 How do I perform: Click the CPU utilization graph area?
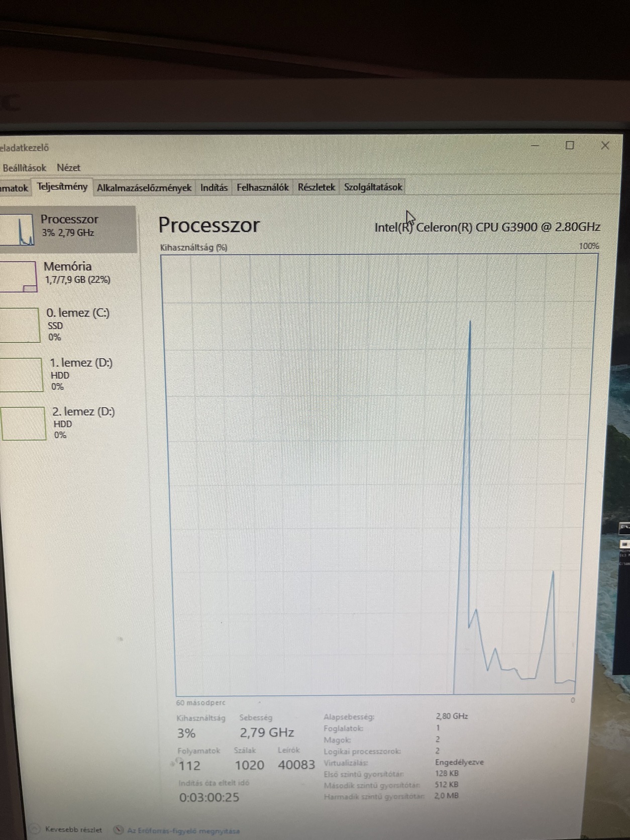point(380,475)
